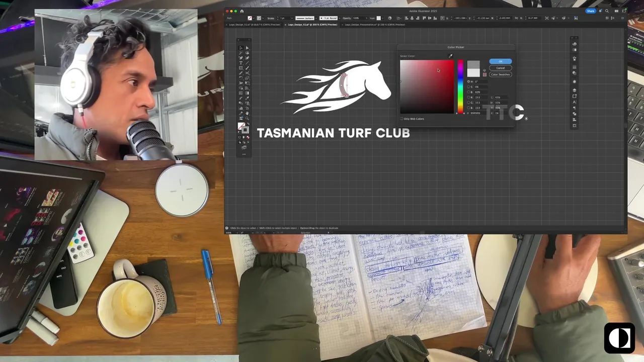Open Edit Toolbar three-dots at toolbox bottom
The height and width of the screenshot is (362, 644).
click(x=244, y=154)
